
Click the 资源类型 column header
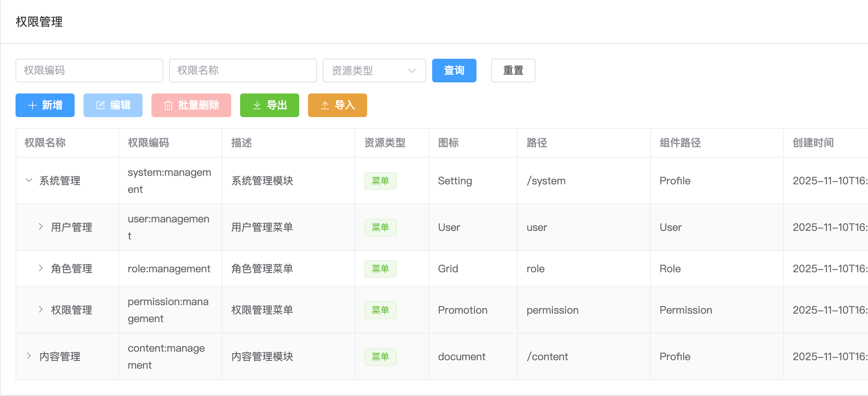click(x=385, y=143)
